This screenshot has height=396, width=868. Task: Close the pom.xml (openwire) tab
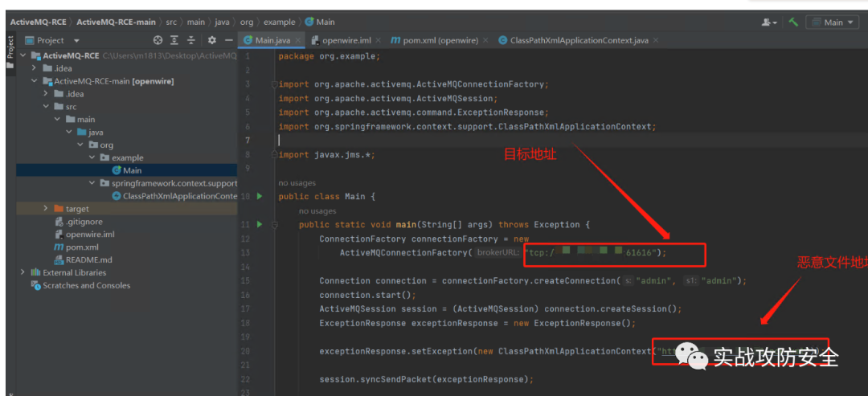485,40
